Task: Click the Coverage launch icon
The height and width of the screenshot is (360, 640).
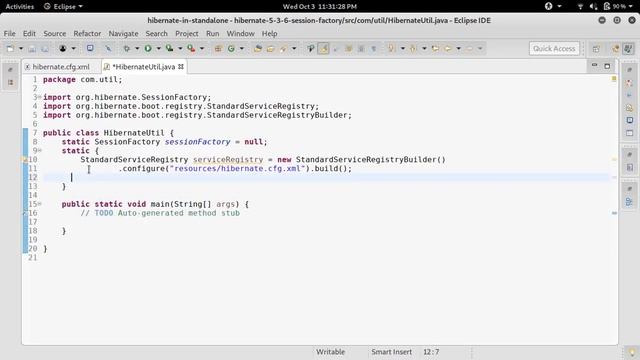Action: pyautogui.click(x=169, y=49)
